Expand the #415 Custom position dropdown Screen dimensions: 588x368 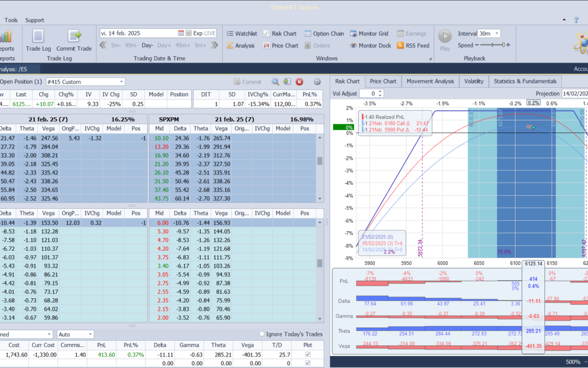121,82
